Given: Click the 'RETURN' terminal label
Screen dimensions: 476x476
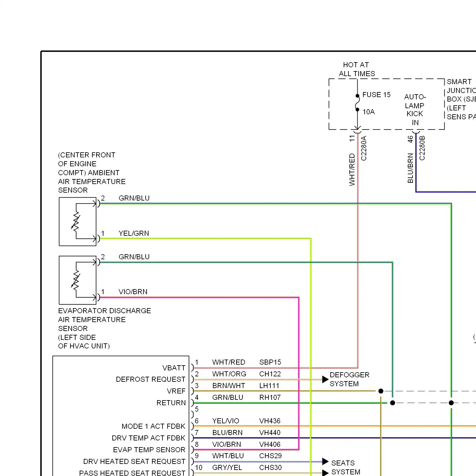Looking at the screenshot, I should (171, 403).
